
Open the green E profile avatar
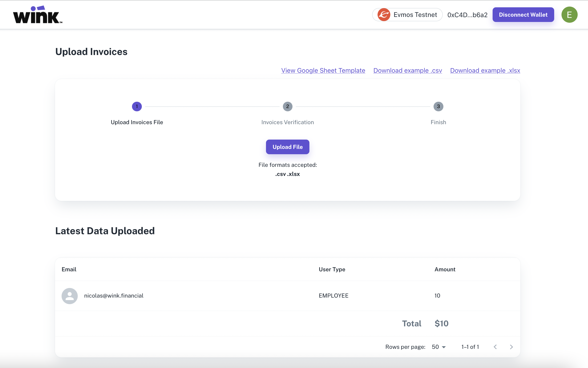(x=569, y=15)
